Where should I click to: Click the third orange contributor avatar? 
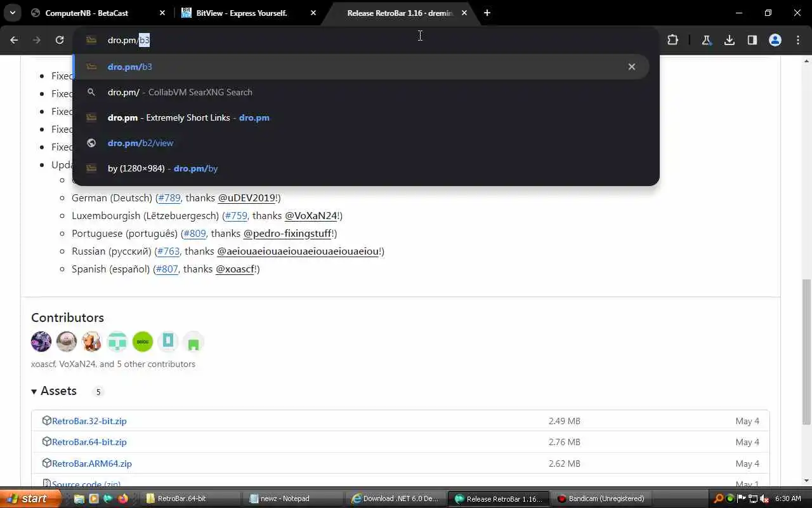[92, 342]
